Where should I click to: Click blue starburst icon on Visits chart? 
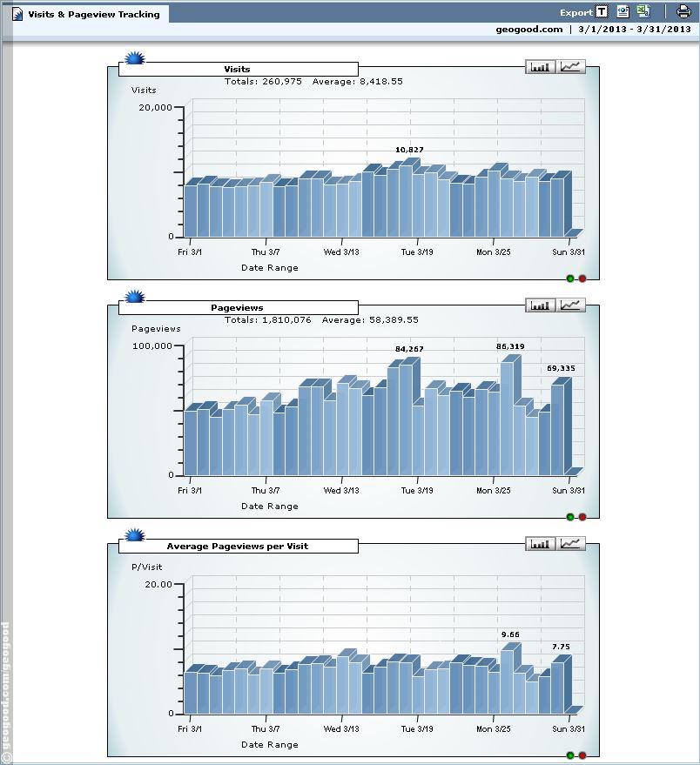click(134, 59)
